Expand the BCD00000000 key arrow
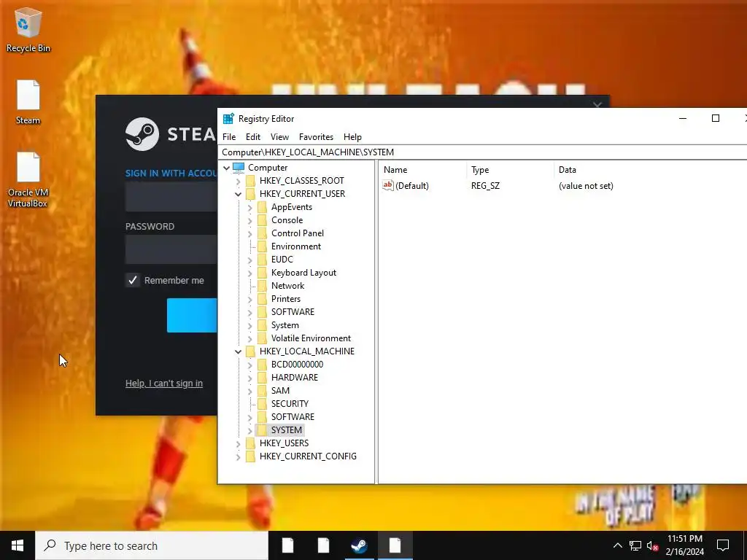The width and height of the screenshot is (747, 560). click(249, 365)
